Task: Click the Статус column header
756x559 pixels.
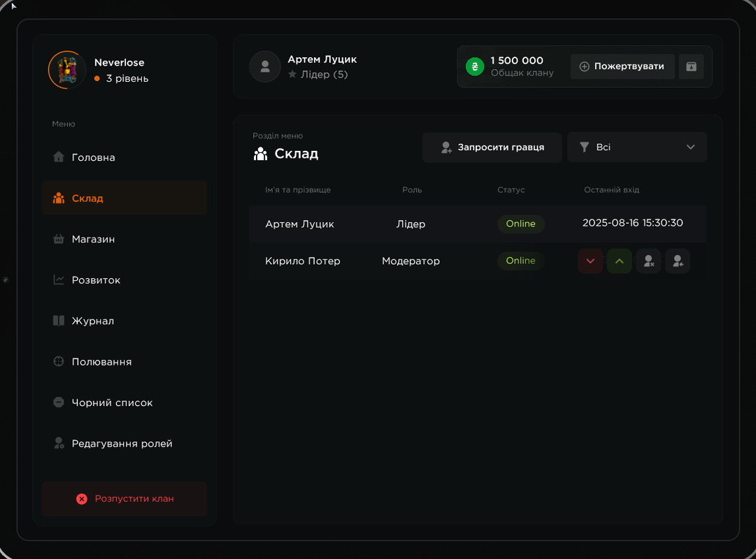Action: [x=511, y=190]
